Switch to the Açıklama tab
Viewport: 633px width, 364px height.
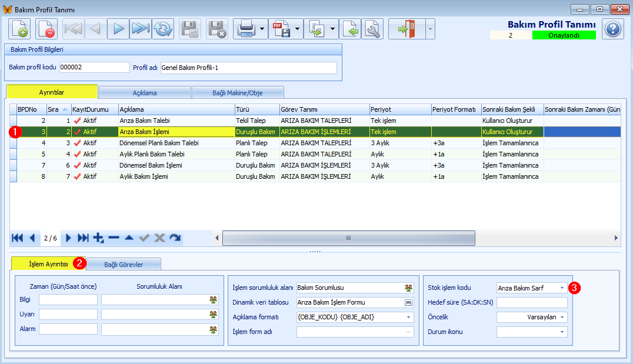(x=145, y=93)
